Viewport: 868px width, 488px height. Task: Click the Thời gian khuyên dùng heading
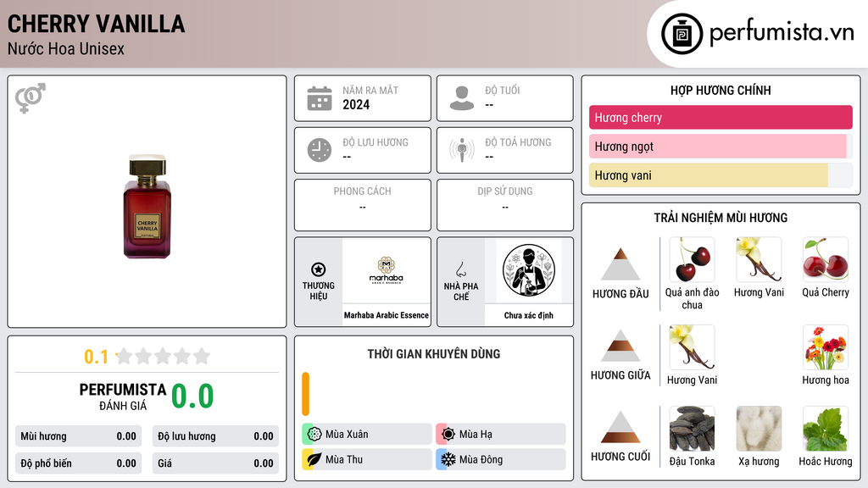[x=434, y=353]
